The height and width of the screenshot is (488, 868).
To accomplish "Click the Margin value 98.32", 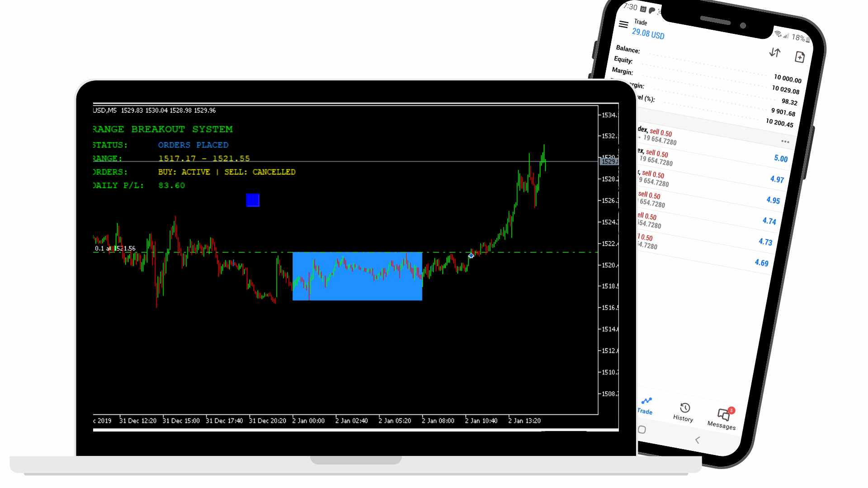I will pyautogui.click(x=789, y=102).
